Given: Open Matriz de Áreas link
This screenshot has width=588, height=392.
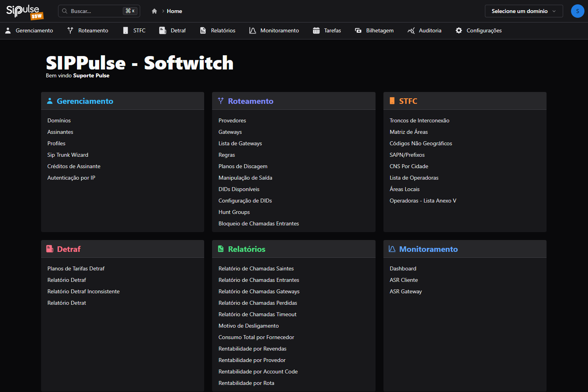Looking at the screenshot, I should [x=409, y=132].
